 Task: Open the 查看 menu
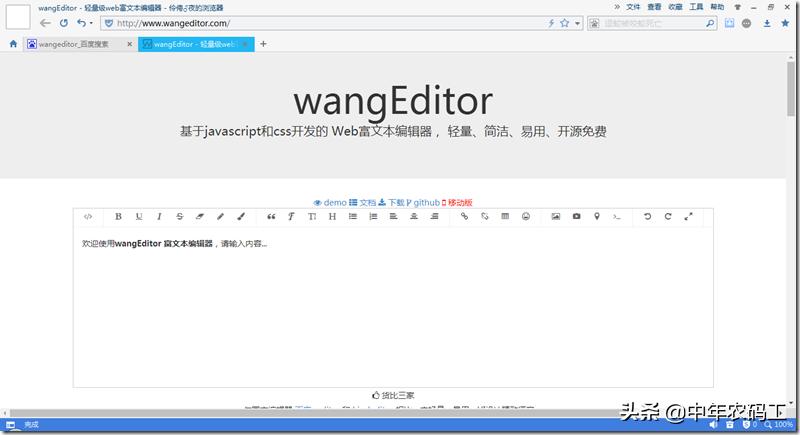(x=654, y=7)
